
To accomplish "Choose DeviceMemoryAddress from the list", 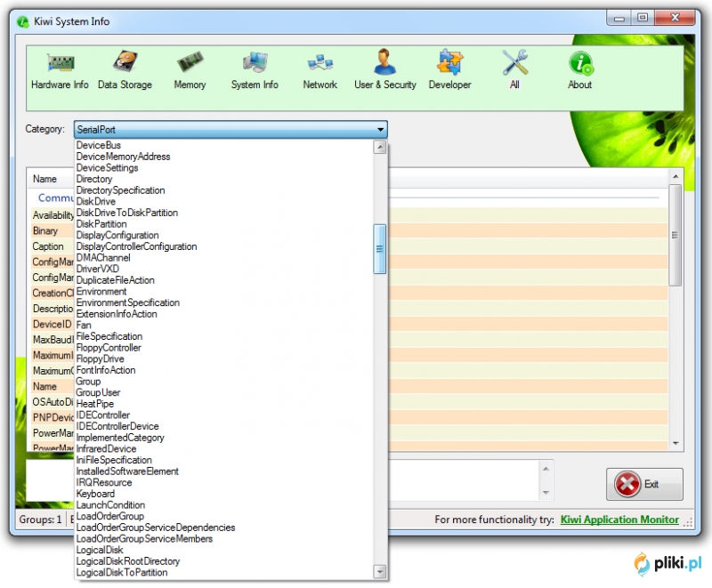I will coord(224,157).
